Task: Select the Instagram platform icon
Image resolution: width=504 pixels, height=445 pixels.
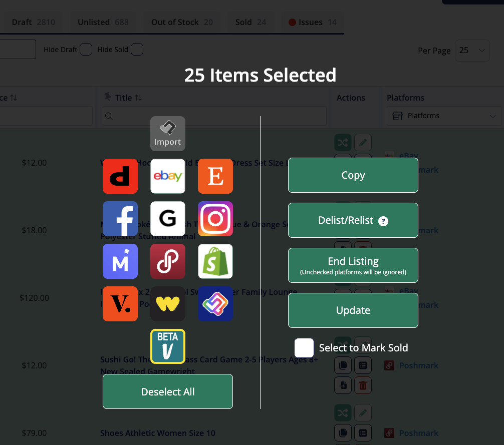Action: [215, 219]
